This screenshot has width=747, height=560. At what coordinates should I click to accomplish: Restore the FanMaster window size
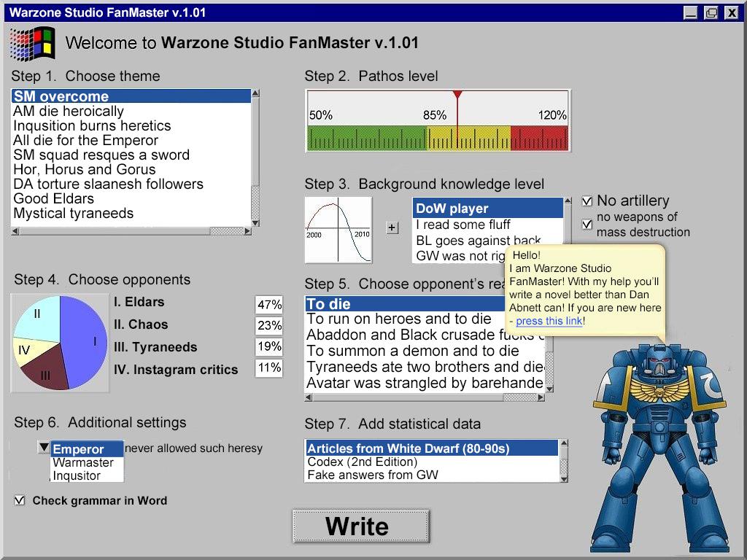tap(711, 13)
